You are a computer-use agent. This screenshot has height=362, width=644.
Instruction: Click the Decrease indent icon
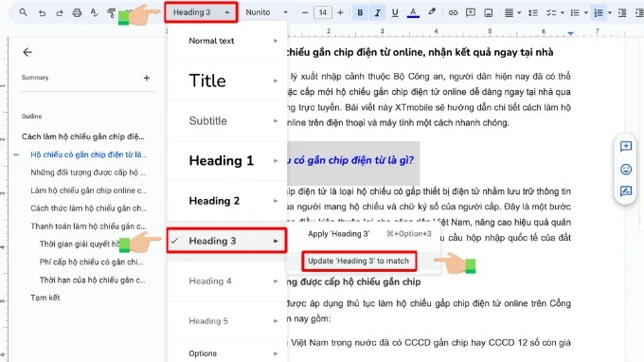click(622, 12)
